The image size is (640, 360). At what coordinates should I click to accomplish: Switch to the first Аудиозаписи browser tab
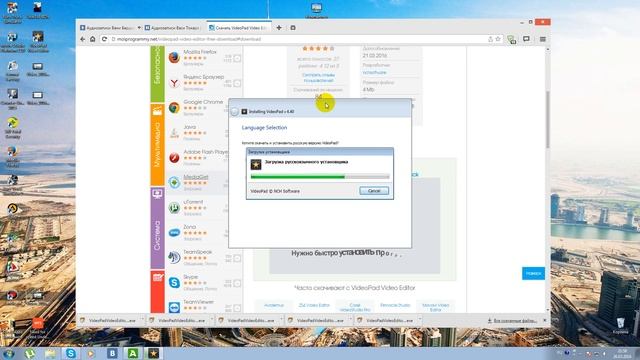pos(108,28)
